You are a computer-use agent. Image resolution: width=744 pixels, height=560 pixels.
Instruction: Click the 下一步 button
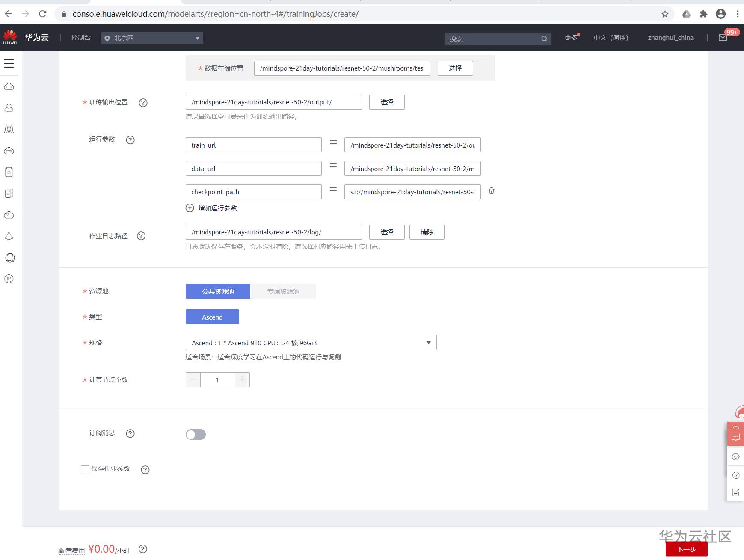tap(687, 549)
